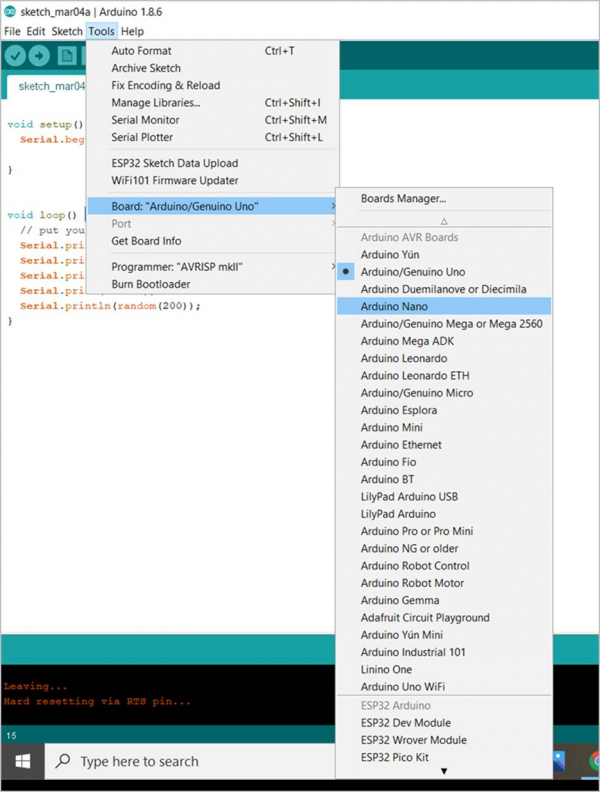Open the Serial Monitor
This screenshot has width=600, height=792.
point(212,120)
